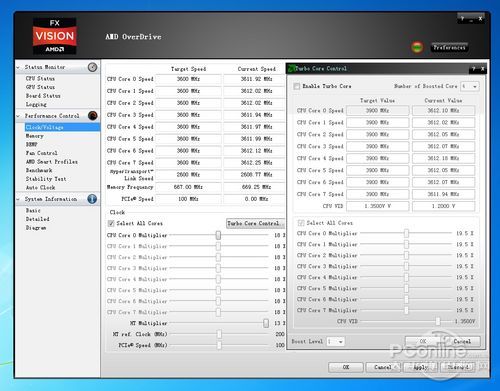Click the PCIe Speed (MHz) slider handle

(219, 345)
